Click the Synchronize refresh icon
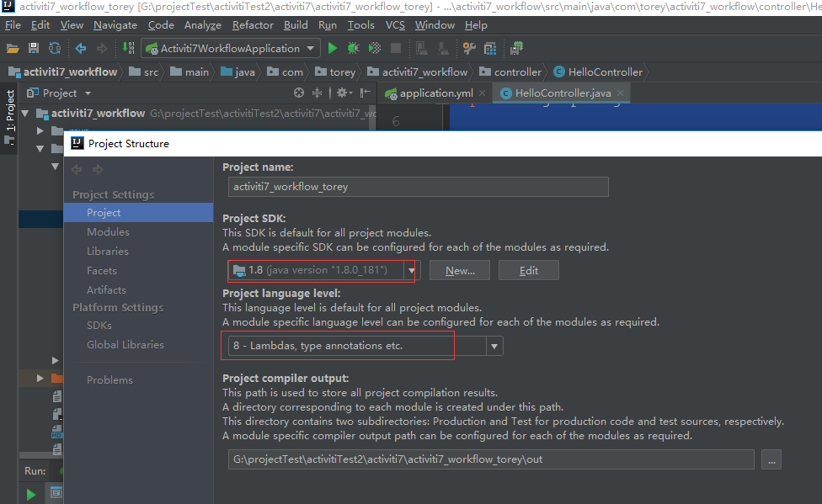The width and height of the screenshot is (822, 504). [55, 48]
